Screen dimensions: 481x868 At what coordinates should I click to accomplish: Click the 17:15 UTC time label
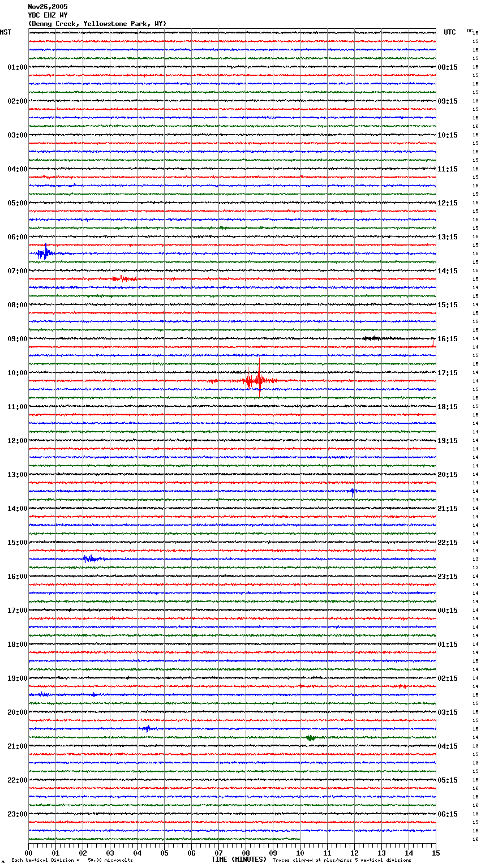click(448, 373)
